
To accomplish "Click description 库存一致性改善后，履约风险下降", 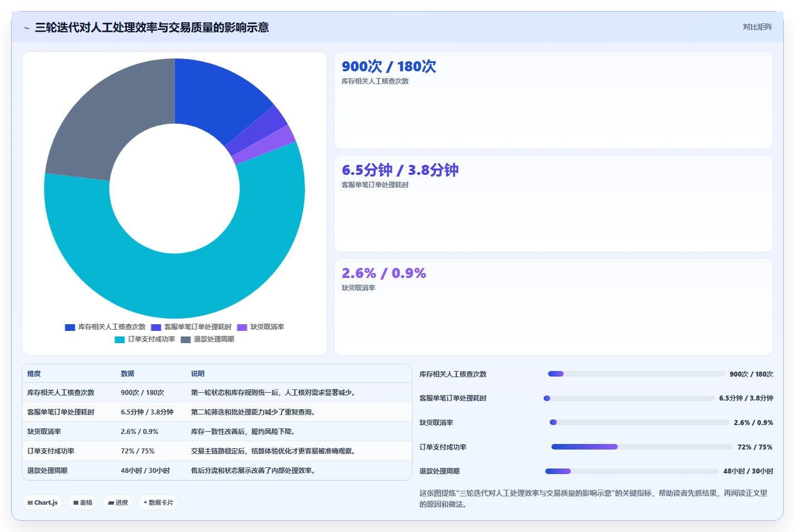I will point(243,432).
